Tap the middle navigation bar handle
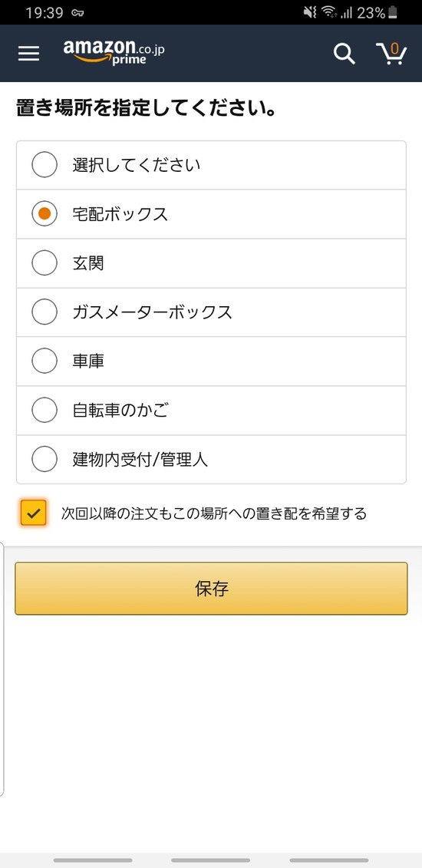Screen dimensions: 422x868 coord(211,860)
